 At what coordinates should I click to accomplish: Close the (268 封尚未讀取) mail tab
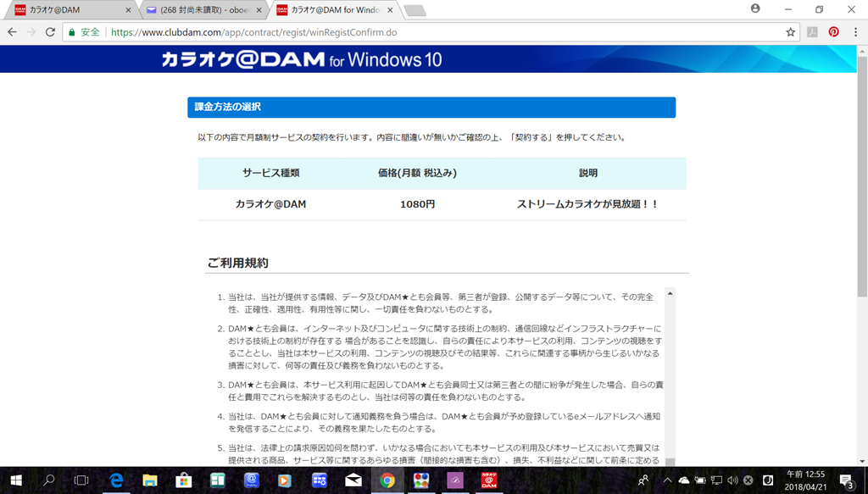coord(259,10)
